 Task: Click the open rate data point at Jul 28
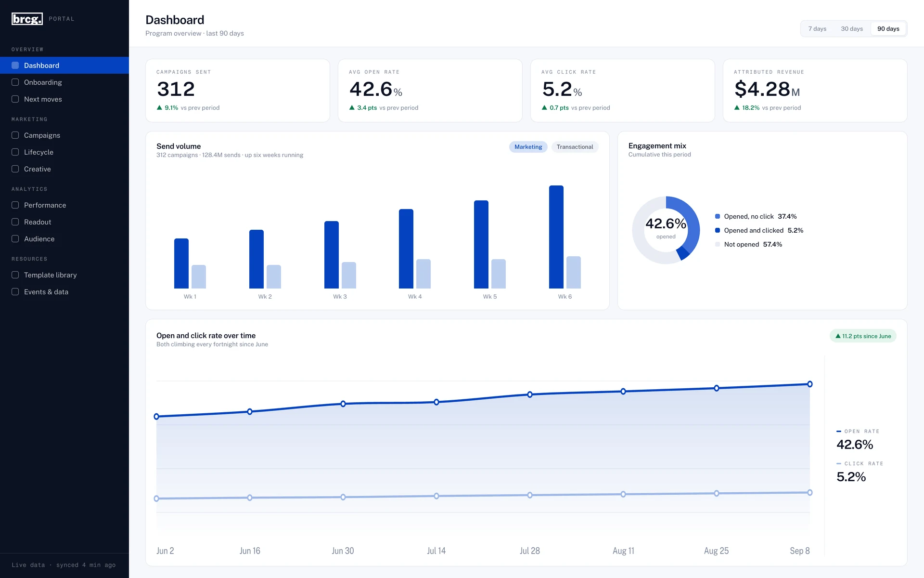pyautogui.click(x=530, y=394)
